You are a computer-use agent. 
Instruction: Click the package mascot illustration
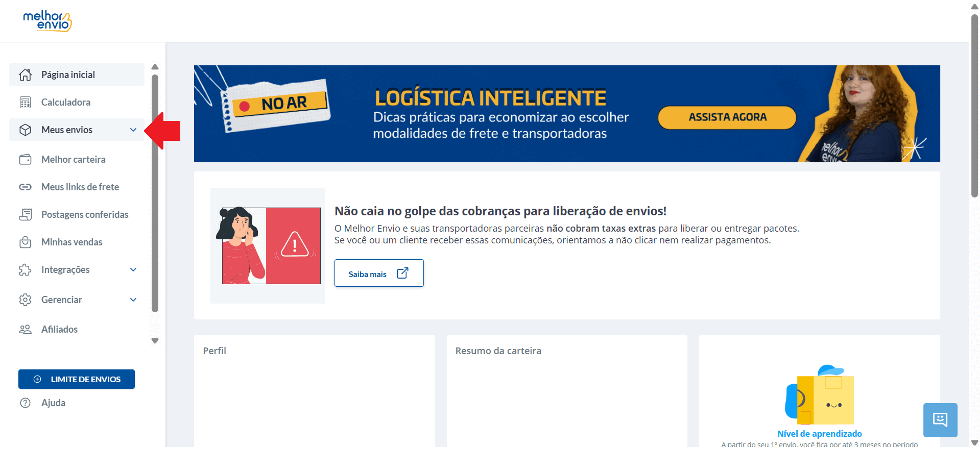[x=820, y=394]
